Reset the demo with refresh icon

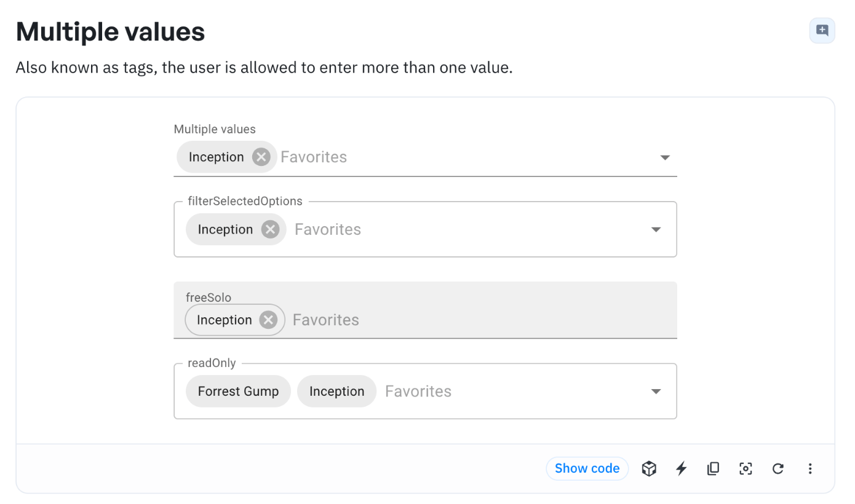pyautogui.click(x=777, y=468)
